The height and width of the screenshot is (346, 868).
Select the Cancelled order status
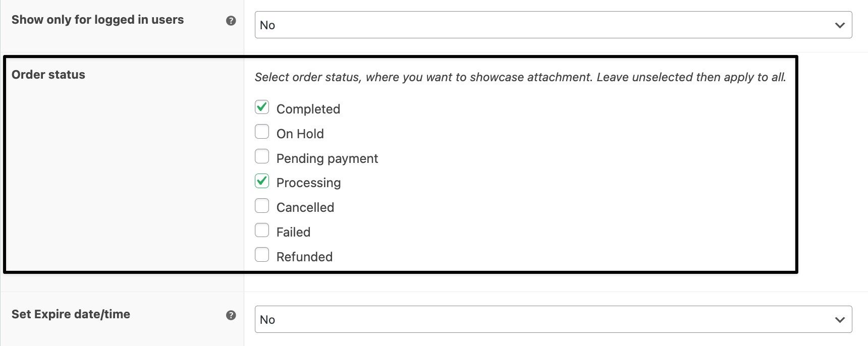(262, 205)
